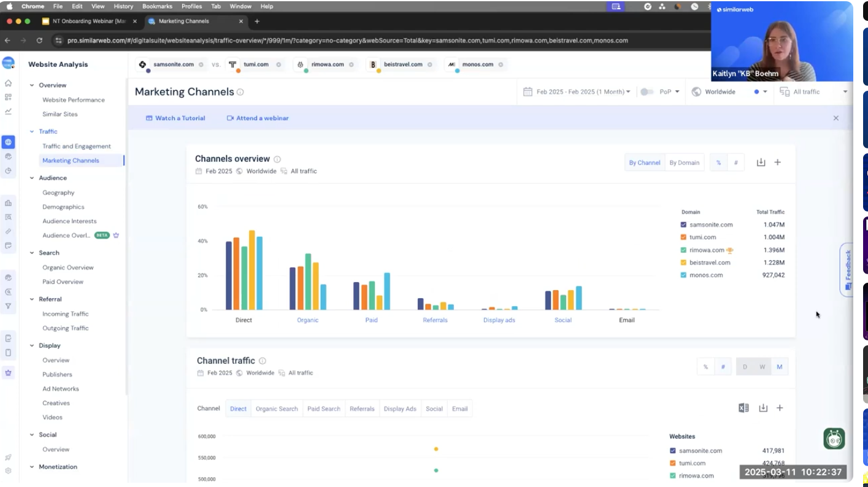This screenshot has width=868, height=487.
Task: Collapse the Display sidebar section
Action: click(x=32, y=346)
